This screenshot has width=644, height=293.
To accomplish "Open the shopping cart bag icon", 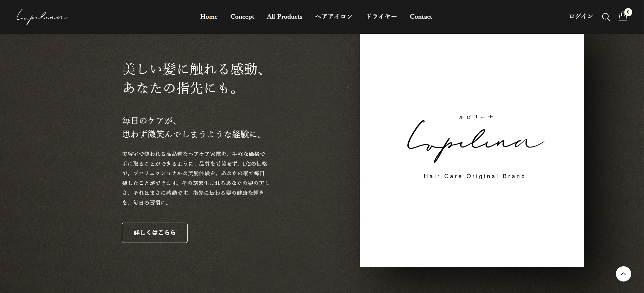I will point(622,17).
